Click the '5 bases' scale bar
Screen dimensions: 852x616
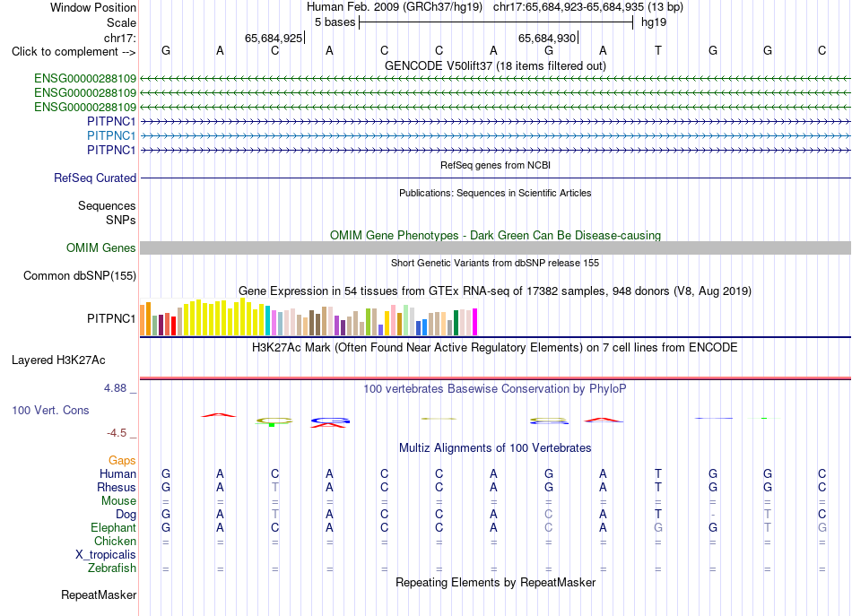tap(496, 22)
